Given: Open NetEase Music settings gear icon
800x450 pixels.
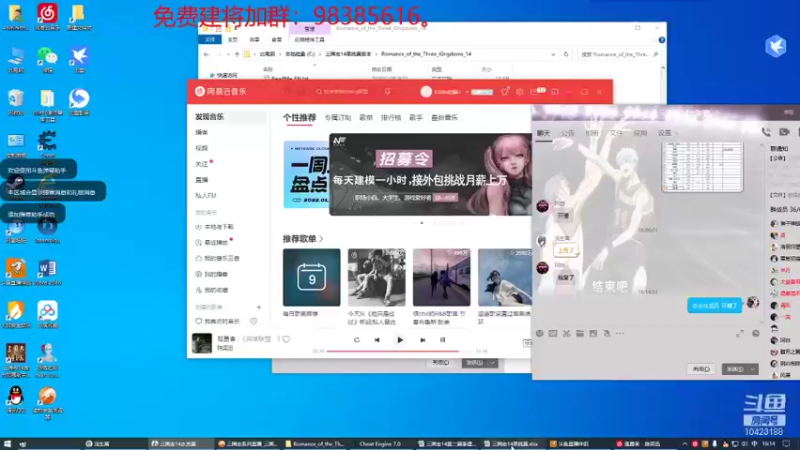Looking at the screenshot, I should pyautogui.click(x=519, y=92).
